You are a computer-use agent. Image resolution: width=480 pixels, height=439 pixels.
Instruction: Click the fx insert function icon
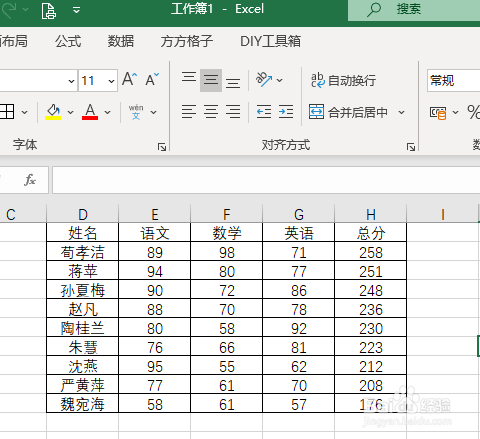[x=30, y=180]
